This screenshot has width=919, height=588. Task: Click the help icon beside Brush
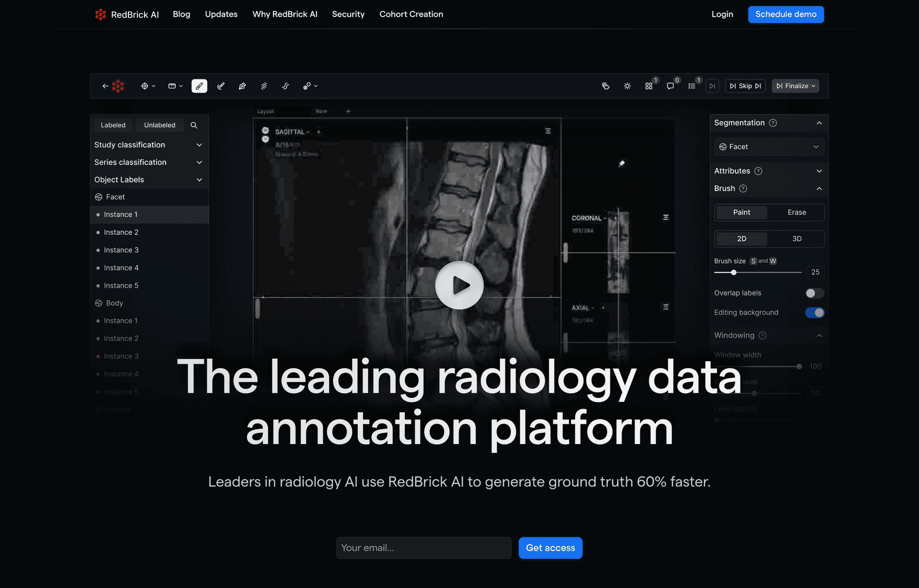pos(743,188)
